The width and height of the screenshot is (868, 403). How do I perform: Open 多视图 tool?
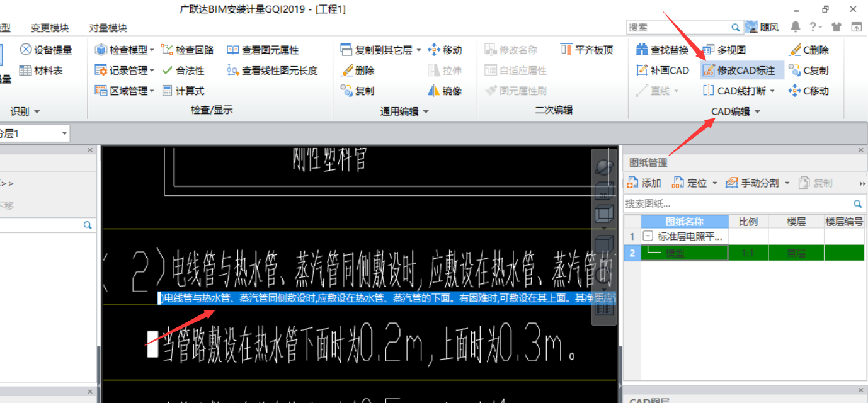click(x=724, y=50)
